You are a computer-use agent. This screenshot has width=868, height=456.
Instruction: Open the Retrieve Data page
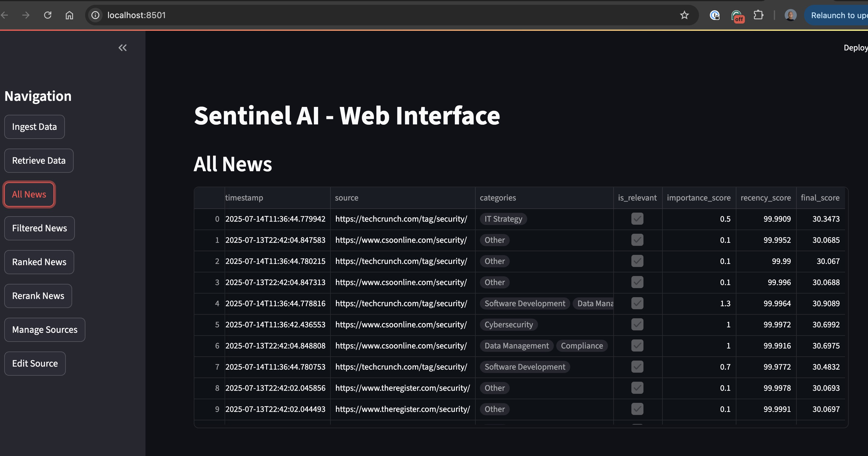pyautogui.click(x=39, y=161)
